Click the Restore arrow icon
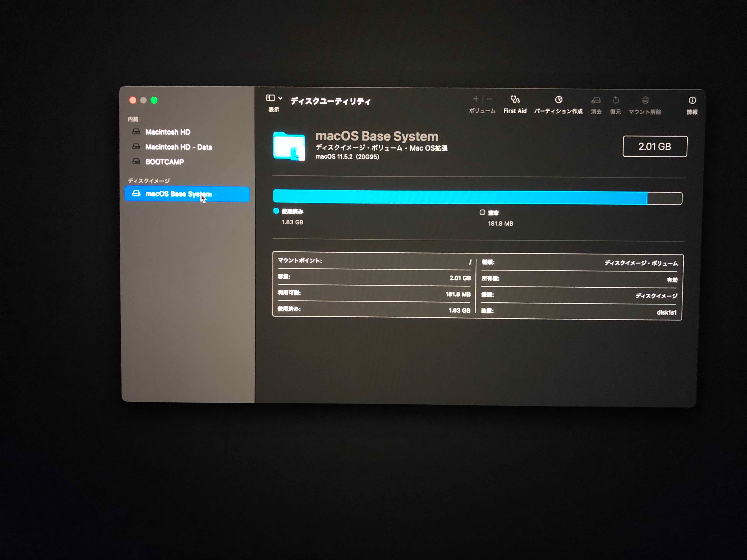Image resolution: width=747 pixels, height=560 pixels. tap(616, 100)
